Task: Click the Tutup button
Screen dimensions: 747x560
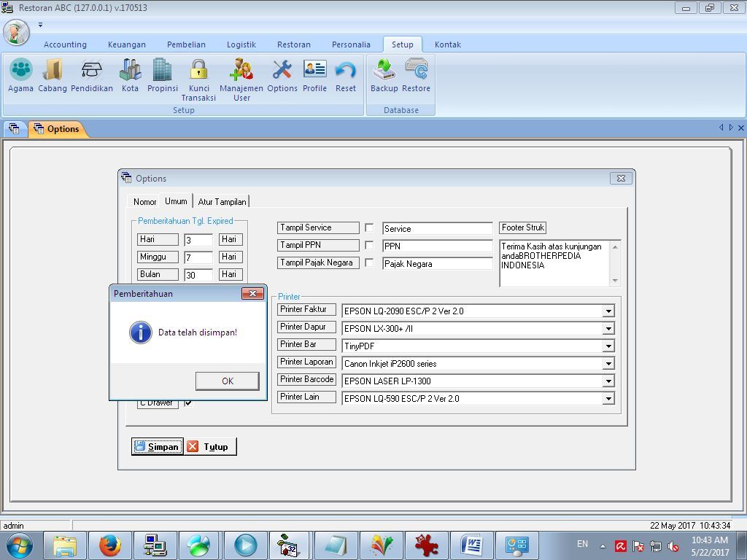Action: 210,446
